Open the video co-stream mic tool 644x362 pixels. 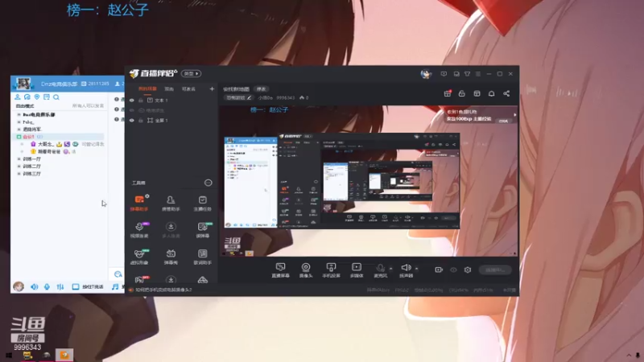point(139,230)
